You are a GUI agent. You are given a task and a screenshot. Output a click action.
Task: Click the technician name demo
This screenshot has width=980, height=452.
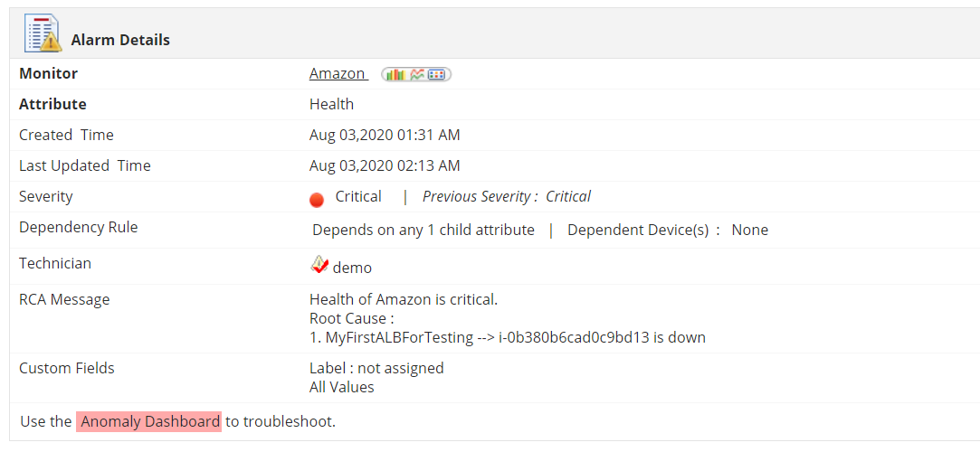click(352, 268)
